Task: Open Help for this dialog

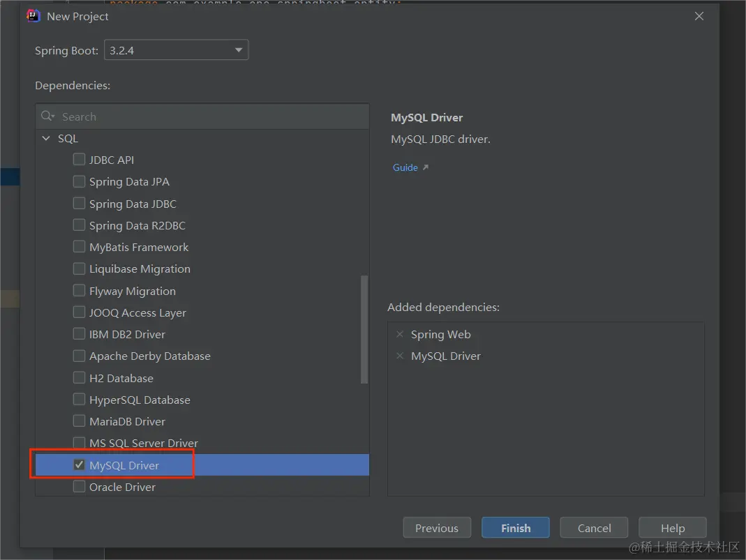Action: [x=672, y=528]
